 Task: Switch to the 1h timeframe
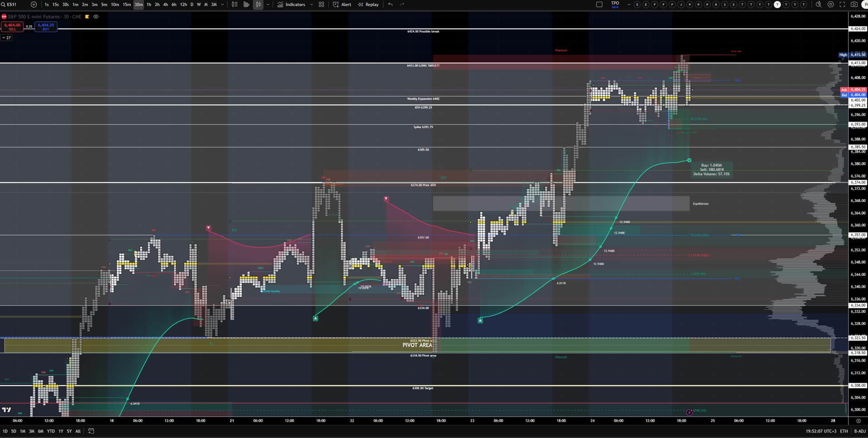point(149,5)
